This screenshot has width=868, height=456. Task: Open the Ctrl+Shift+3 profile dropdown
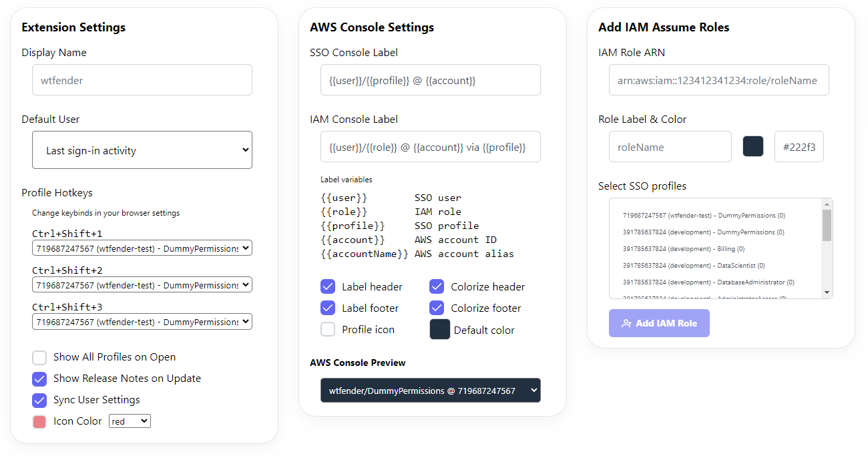point(142,322)
